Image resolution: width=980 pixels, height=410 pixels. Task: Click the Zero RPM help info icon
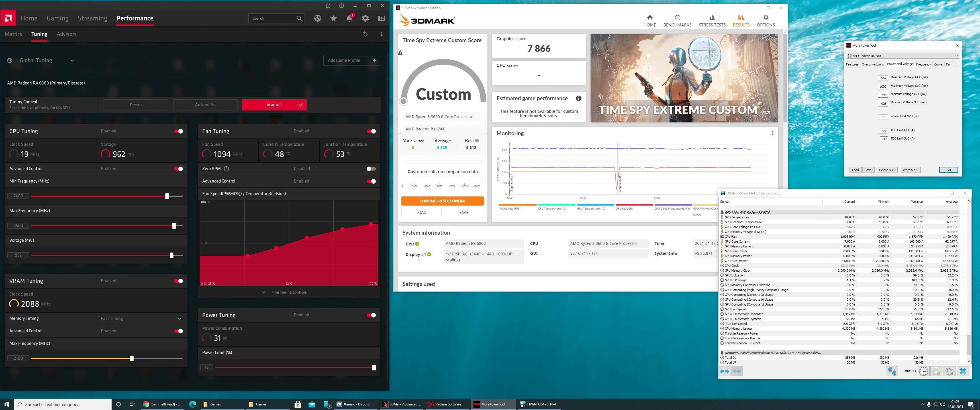click(227, 169)
